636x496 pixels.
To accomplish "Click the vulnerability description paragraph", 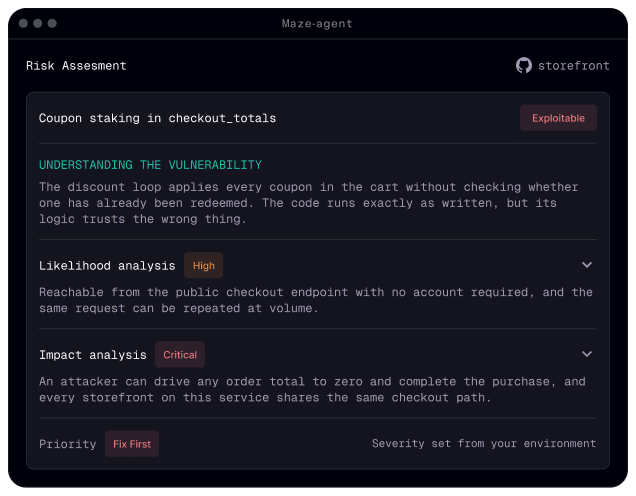I will click(308, 203).
